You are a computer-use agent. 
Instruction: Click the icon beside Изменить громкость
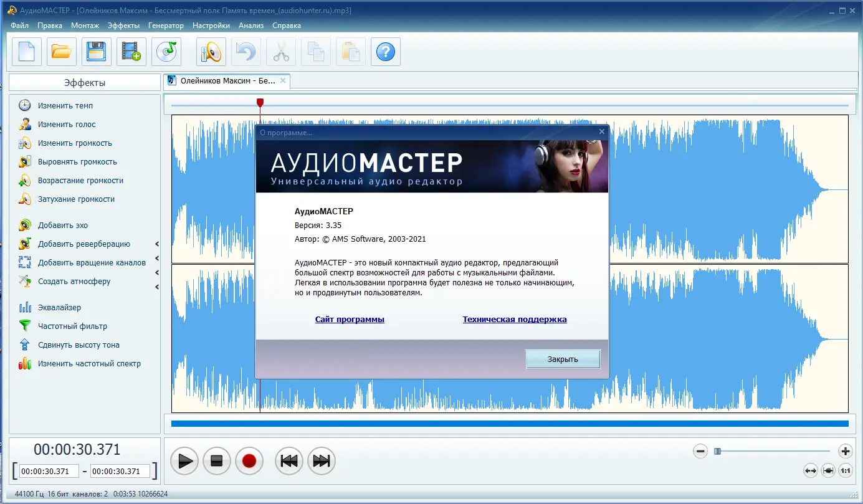point(25,143)
